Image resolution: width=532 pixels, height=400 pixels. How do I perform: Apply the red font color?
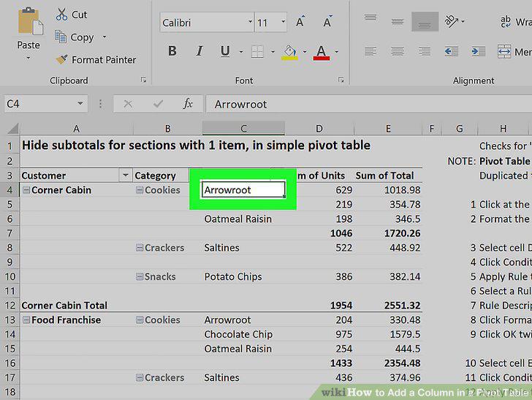point(321,53)
